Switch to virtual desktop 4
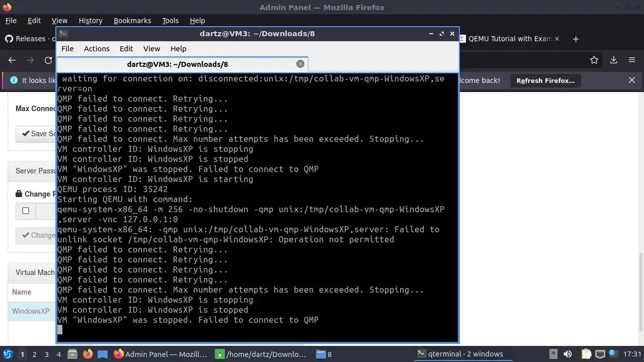This screenshot has width=644, height=362. pos(59,354)
